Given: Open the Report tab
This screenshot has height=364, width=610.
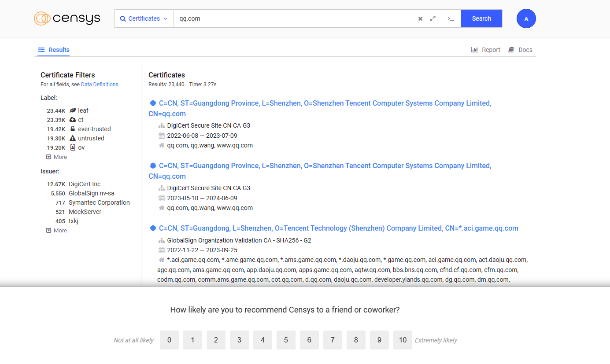Looking at the screenshot, I should pos(486,50).
